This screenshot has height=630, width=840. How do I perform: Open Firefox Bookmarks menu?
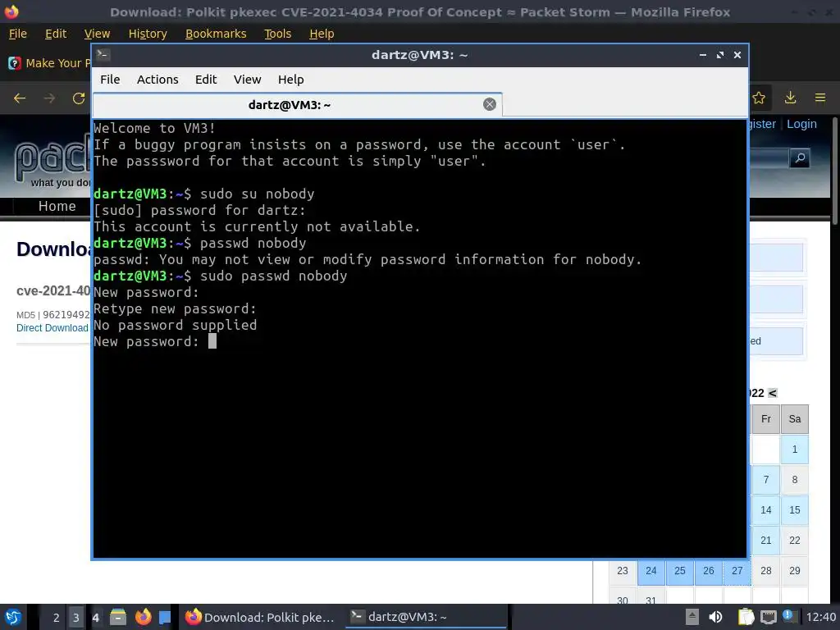click(216, 34)
